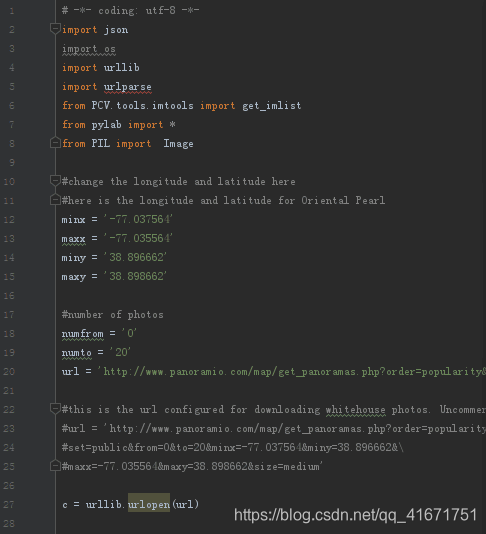Click '#set=public&from=0&to=20' comment line
486x534 pixels.
click(233, 447)
